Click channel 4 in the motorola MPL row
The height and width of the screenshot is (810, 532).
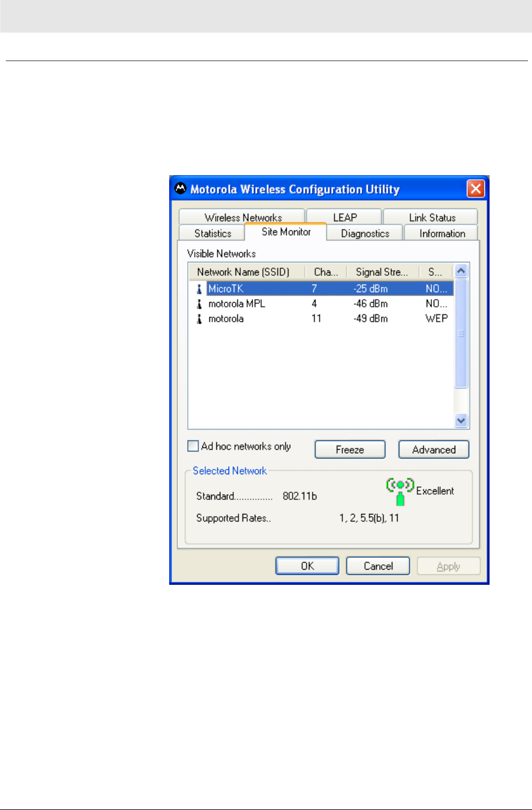tap(315, 304)
